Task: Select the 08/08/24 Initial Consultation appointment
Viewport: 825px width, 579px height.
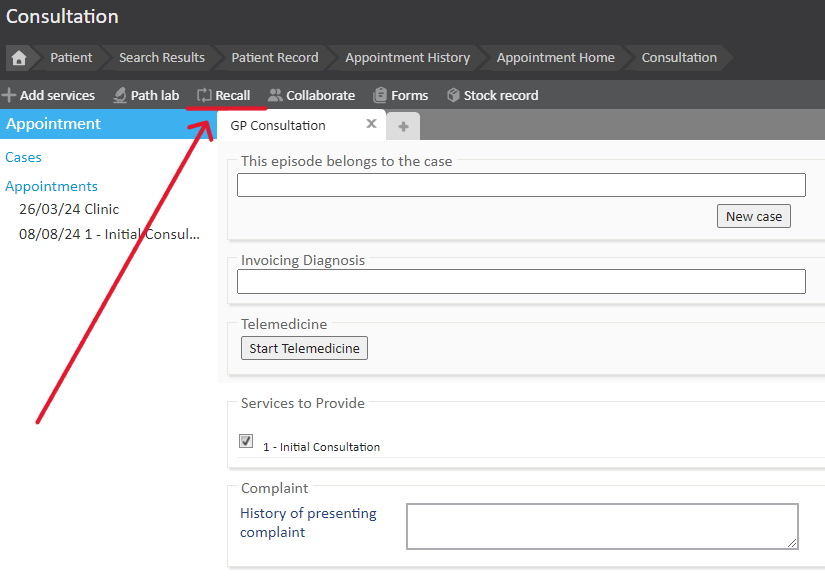Action: click(x=109, y=234)
